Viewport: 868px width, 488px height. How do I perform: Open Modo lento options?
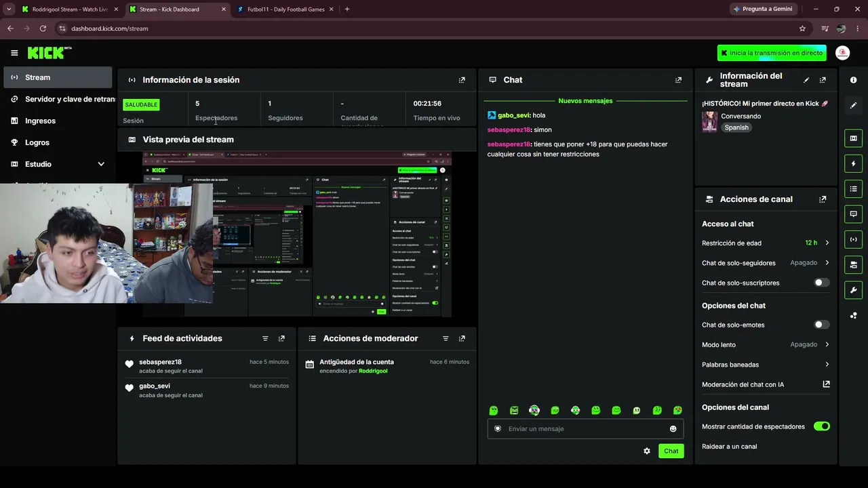pos(766,344)
